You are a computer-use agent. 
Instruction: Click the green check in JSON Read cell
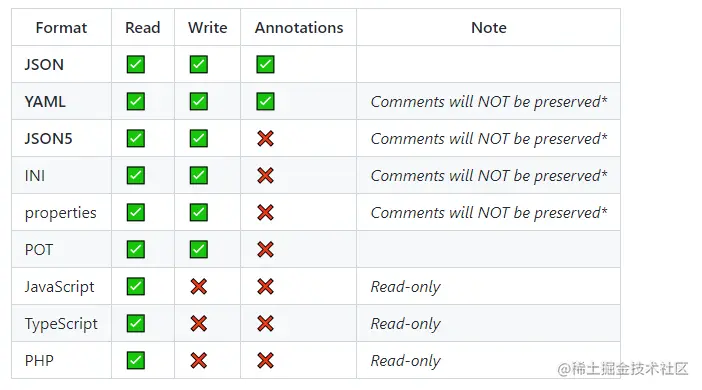(x=136, y=64)
